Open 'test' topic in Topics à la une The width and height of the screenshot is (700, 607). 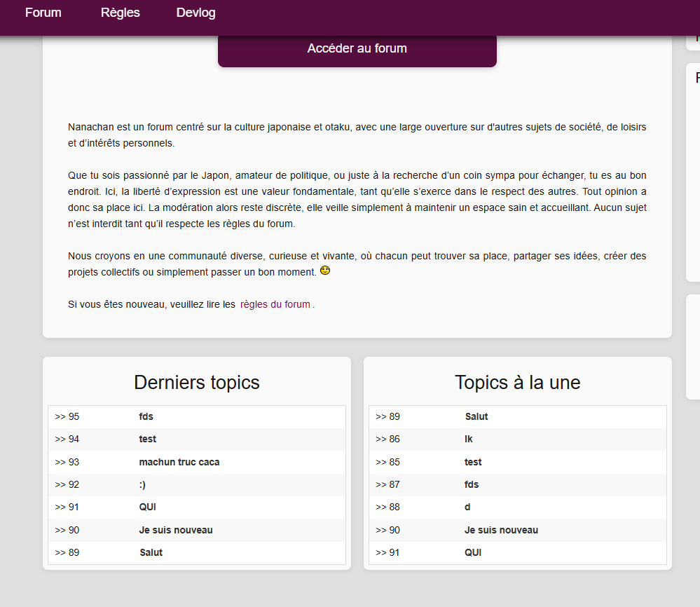473,462
